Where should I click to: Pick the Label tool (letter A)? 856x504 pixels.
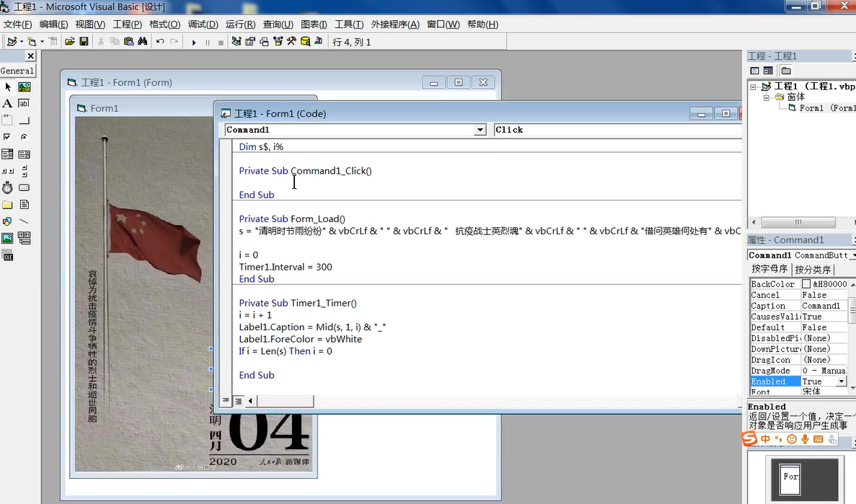click(x=7, y=103)
